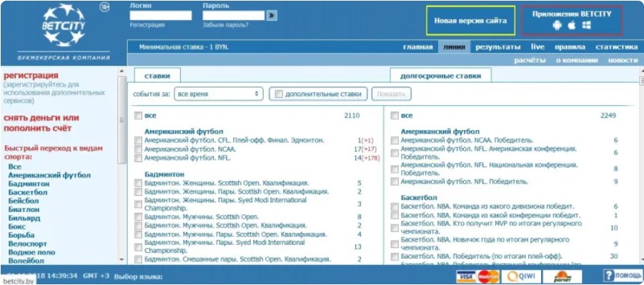Viewport: 644px width, 285px height.
Task: Jump to Американский футбол in sidebar
Action: click(x=49, y=175)
